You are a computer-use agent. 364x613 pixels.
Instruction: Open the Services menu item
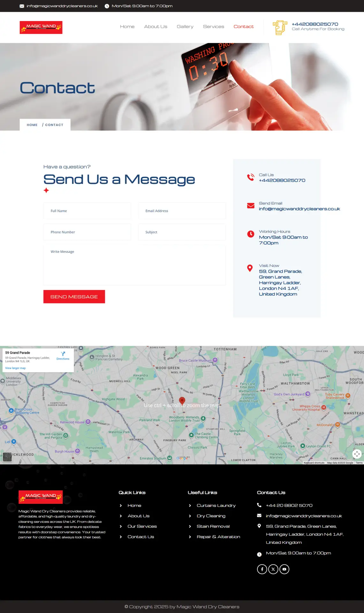click(213, 26)
